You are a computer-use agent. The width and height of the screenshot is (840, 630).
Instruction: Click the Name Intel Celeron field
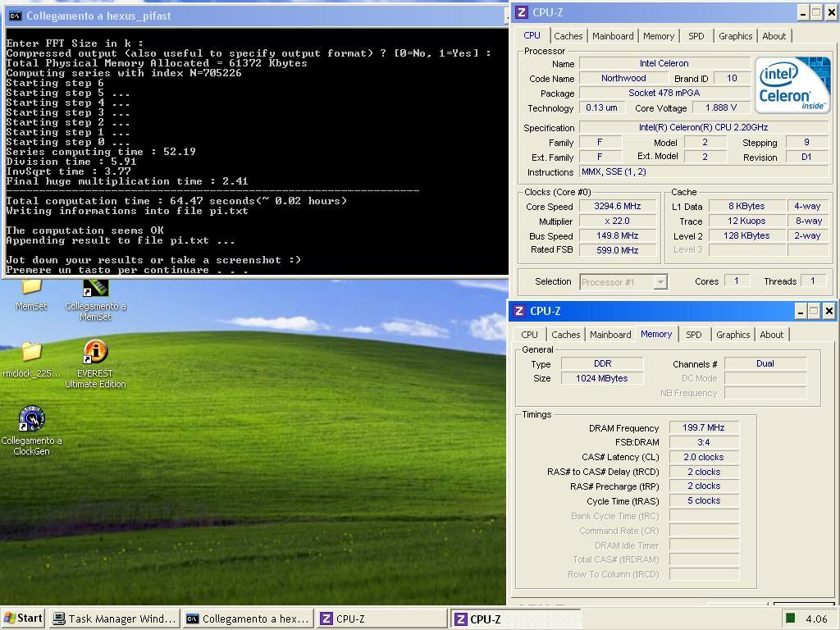tap(664, 63)
